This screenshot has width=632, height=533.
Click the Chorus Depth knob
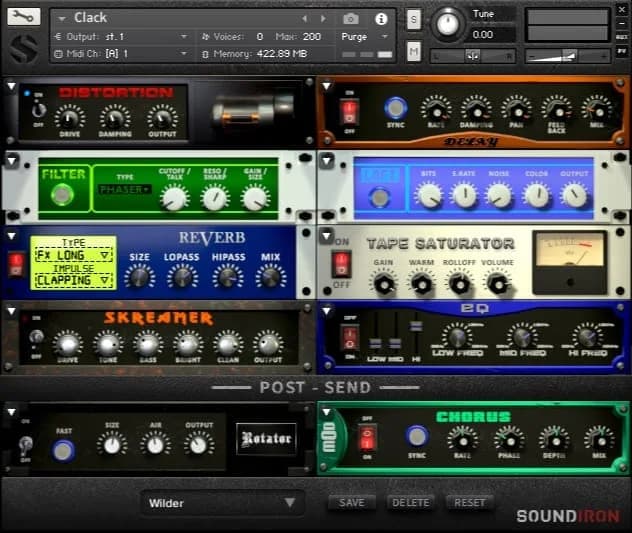555,440
